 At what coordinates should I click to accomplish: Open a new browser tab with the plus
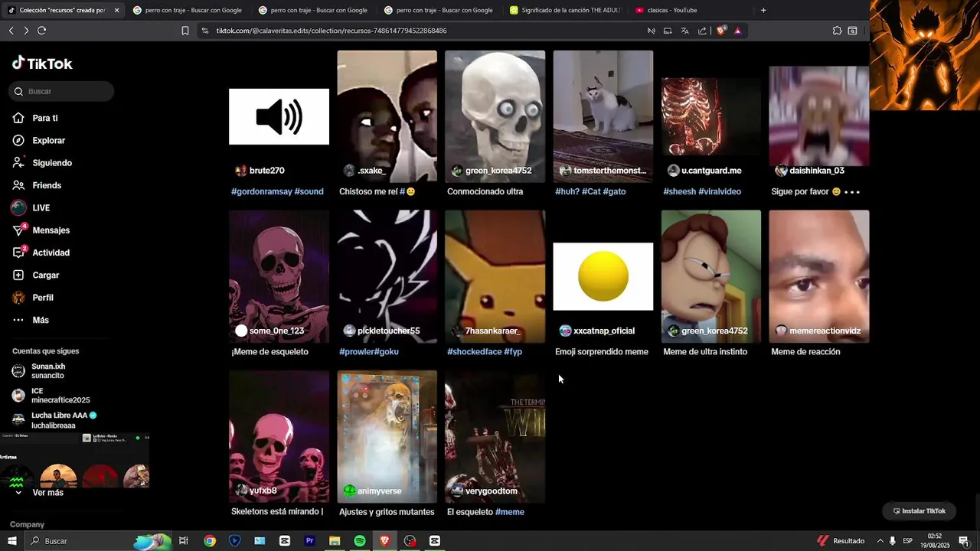click(x=763, y=10)
